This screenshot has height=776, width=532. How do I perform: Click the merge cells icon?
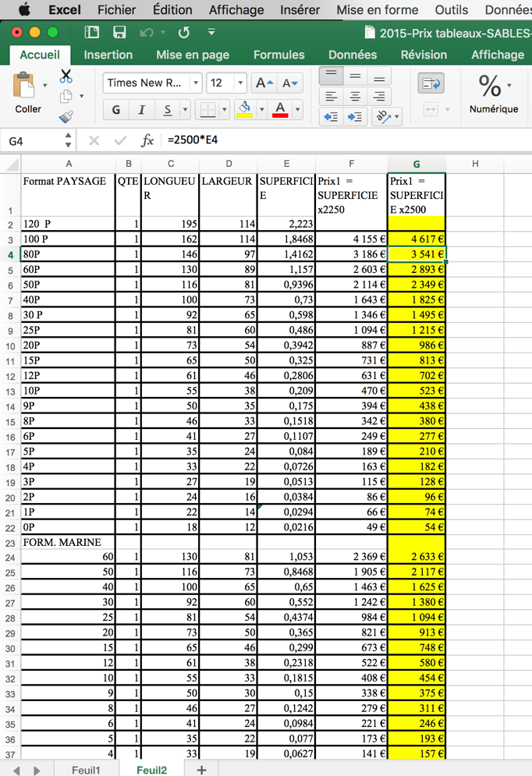pos(431,109)
